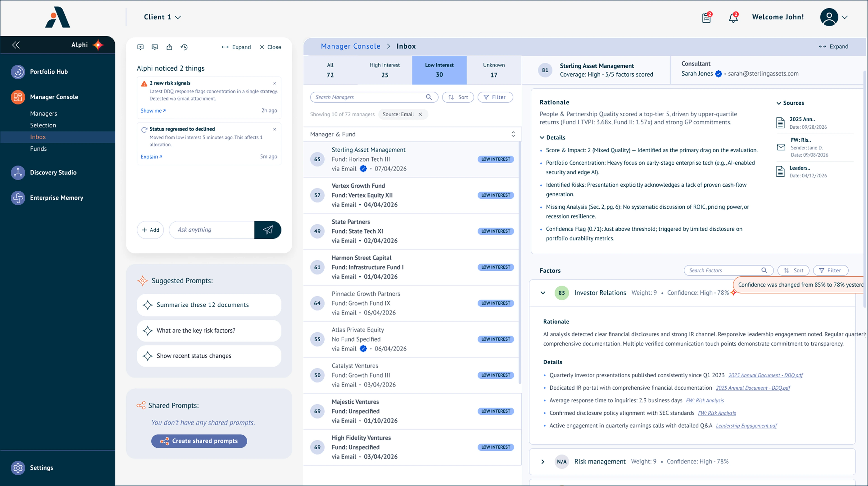Click the search icon in Search Managers
The height and width of the screenshot is (486, 868).
click(429, 97)
